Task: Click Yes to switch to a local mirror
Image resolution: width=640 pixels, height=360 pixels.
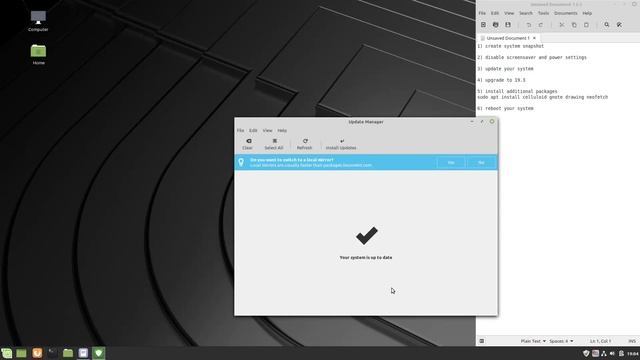Action: [x=451, y=162]
